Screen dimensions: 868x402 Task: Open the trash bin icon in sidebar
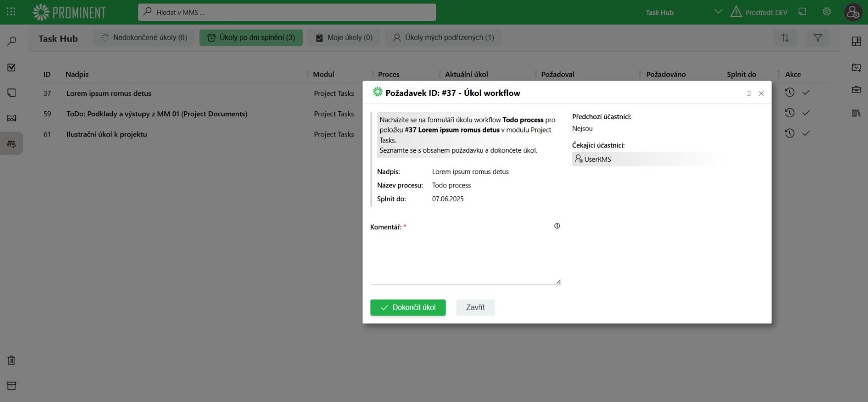11,360
